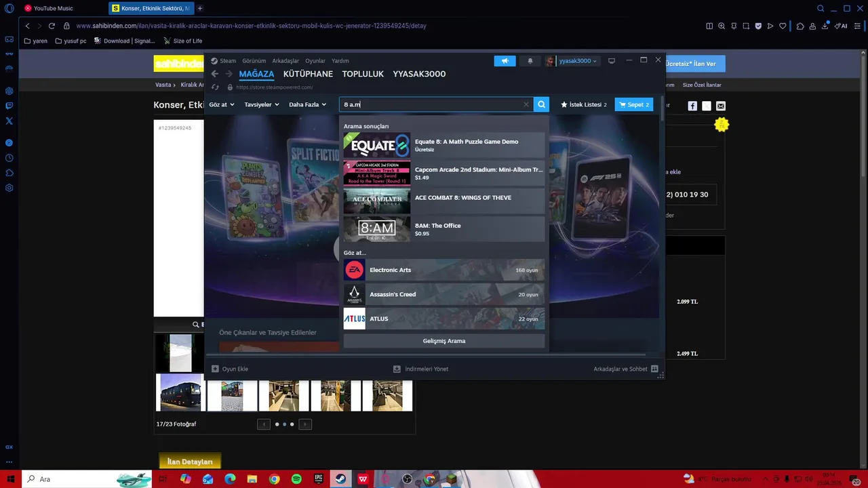This screenshot has width=868, height=488.
Task: Share listing via the email envelope icon
Action: click(x=721, y=106)
